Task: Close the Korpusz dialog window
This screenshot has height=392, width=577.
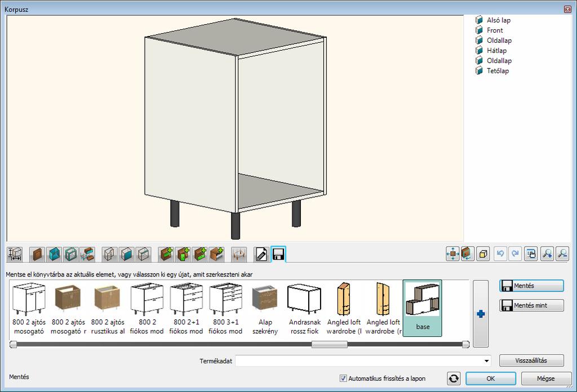Action: coord(568,9)
